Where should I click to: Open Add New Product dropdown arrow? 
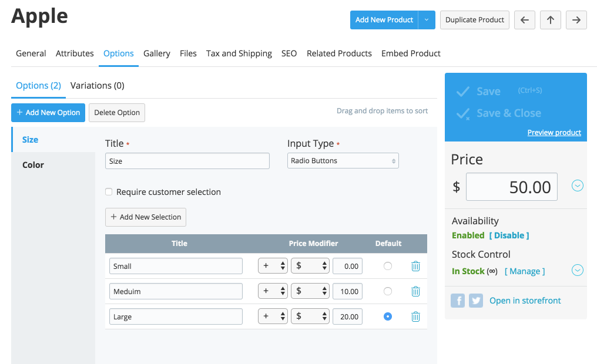coord(427,20)
